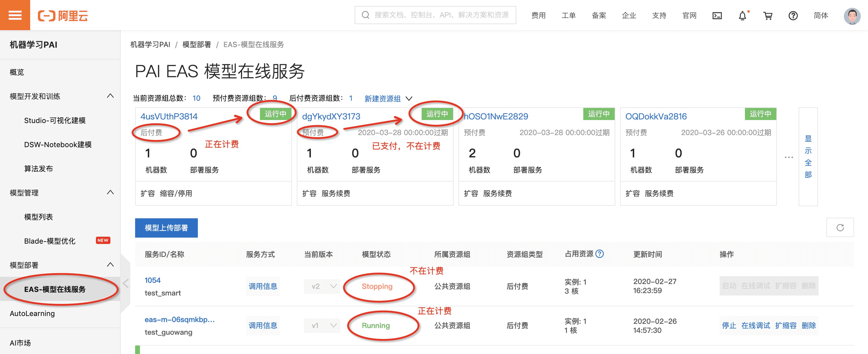Click 调用信息 for test_guowang service

coord(262,325)
